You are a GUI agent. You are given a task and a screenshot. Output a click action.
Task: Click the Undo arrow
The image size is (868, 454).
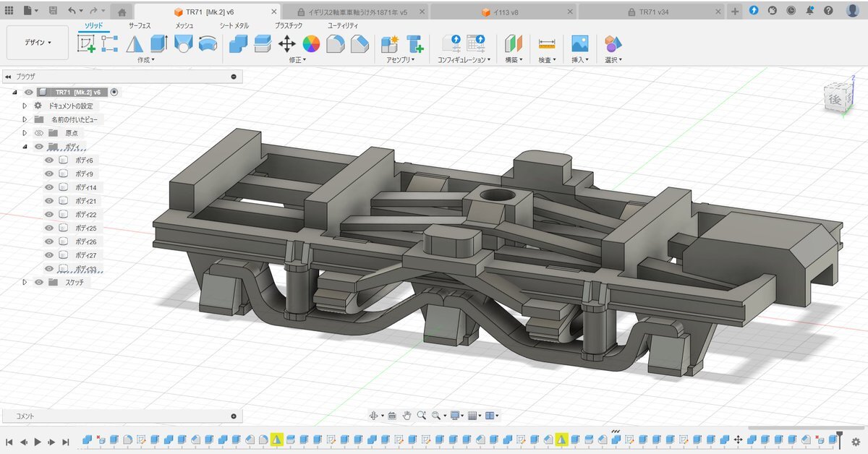pyautogui.click(x=71, y=11)
